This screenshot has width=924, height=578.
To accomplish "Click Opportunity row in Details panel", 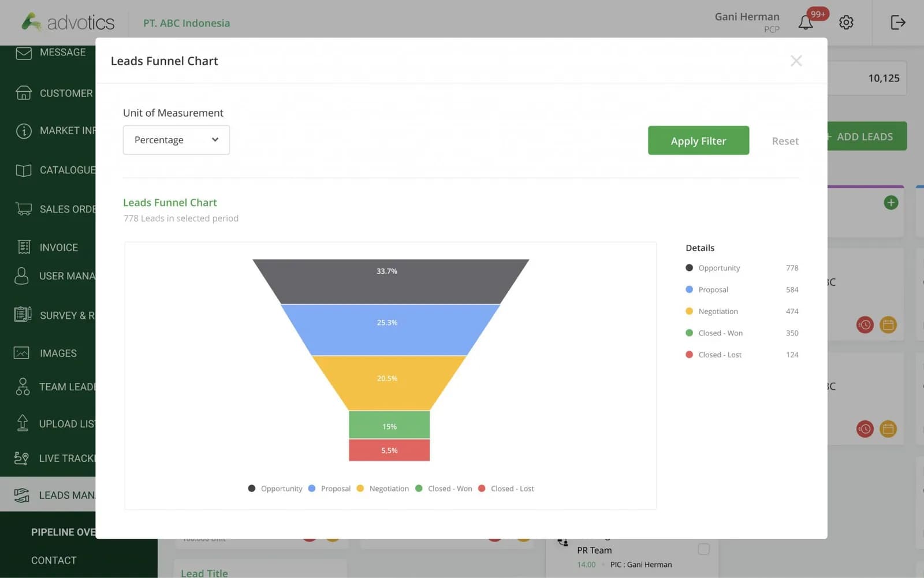I will 742,268.
